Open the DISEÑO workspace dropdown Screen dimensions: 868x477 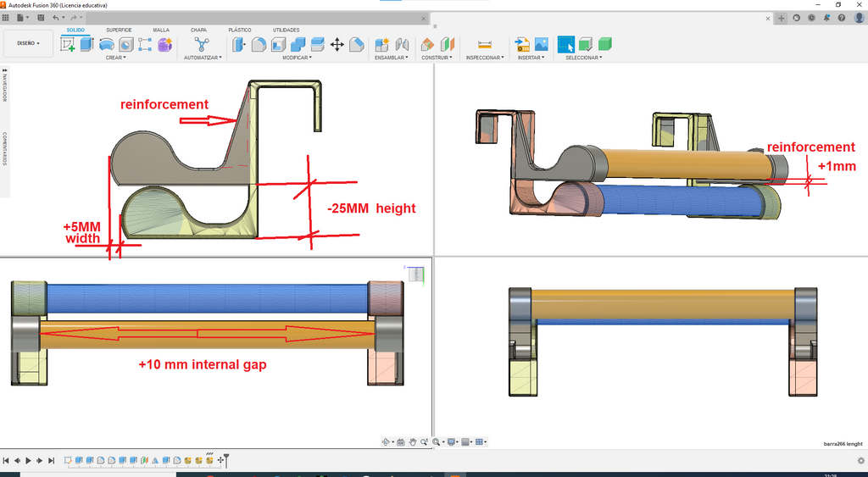[28, 43]
